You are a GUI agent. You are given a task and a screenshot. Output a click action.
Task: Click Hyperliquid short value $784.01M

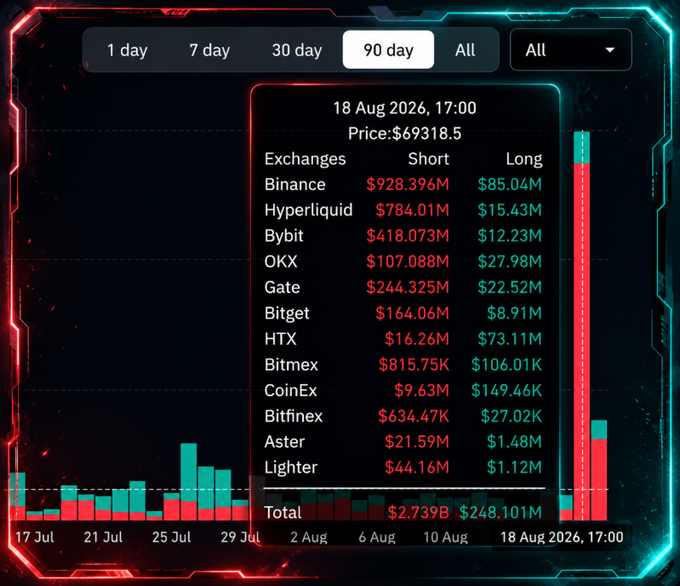point(412,210)
